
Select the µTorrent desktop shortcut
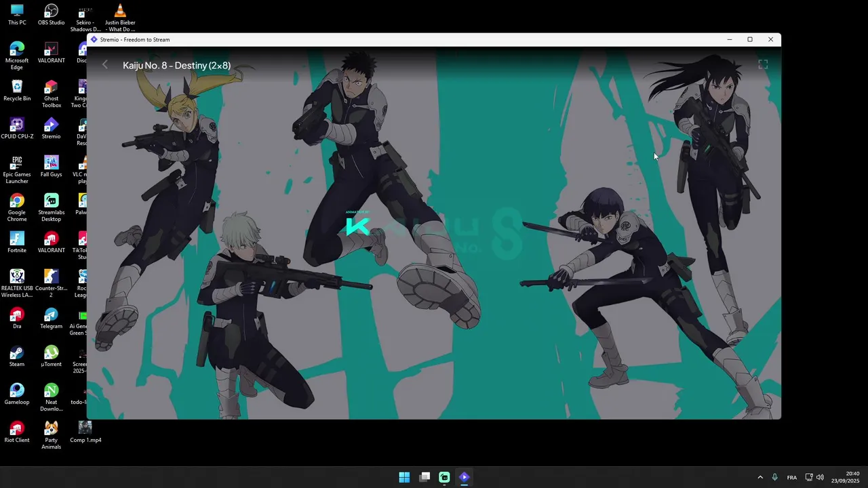(x=51, y=357)
